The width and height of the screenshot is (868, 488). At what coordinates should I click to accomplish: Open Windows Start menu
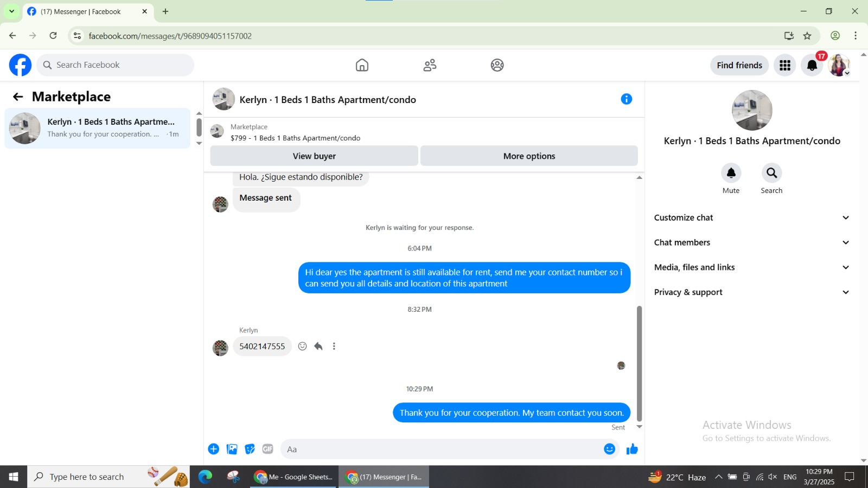pos(14,477)
